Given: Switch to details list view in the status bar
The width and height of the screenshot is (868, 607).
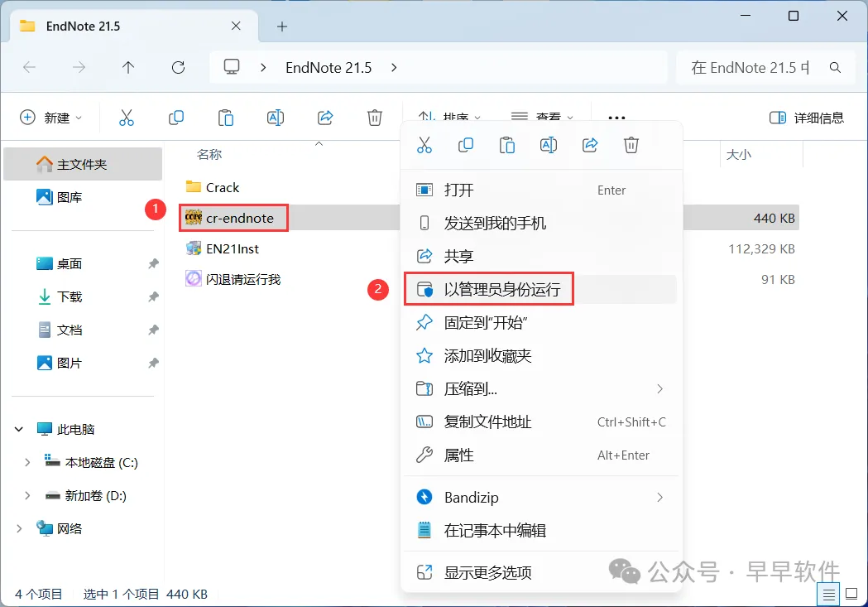Looking at the screenshot, I should (829, 595).
